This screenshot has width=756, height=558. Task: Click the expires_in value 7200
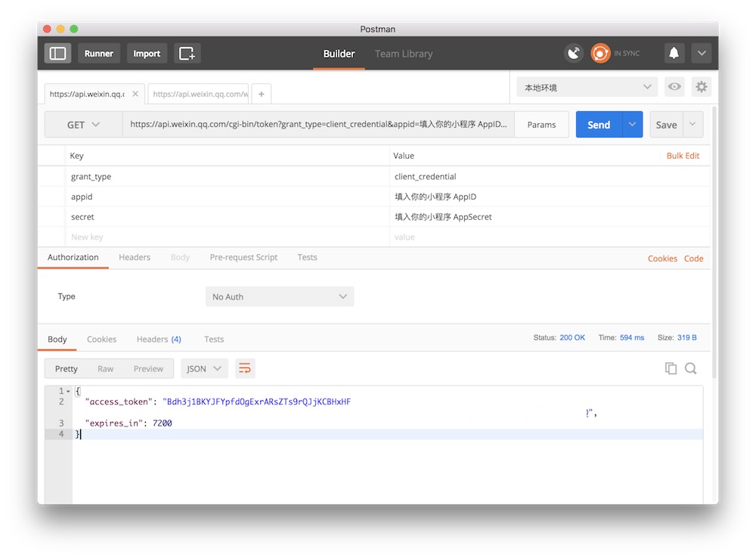coord(162,423)
